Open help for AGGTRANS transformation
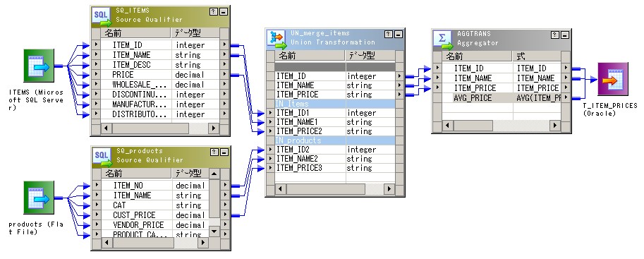 coord(555,35)
